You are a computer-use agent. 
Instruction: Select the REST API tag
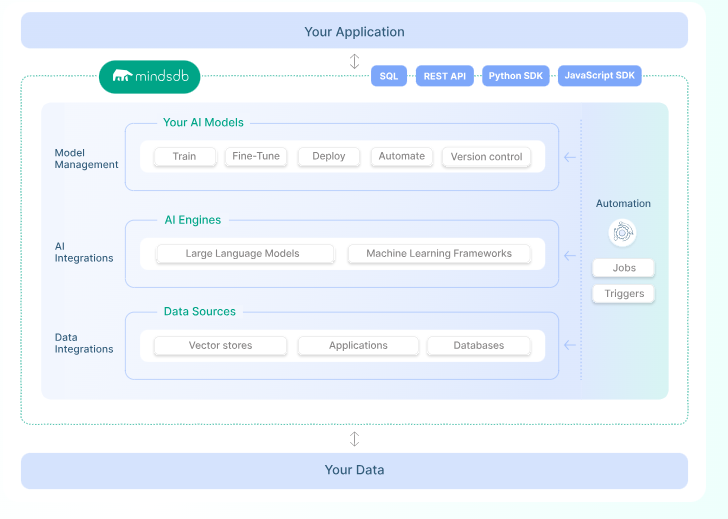[x=444, y=76]
